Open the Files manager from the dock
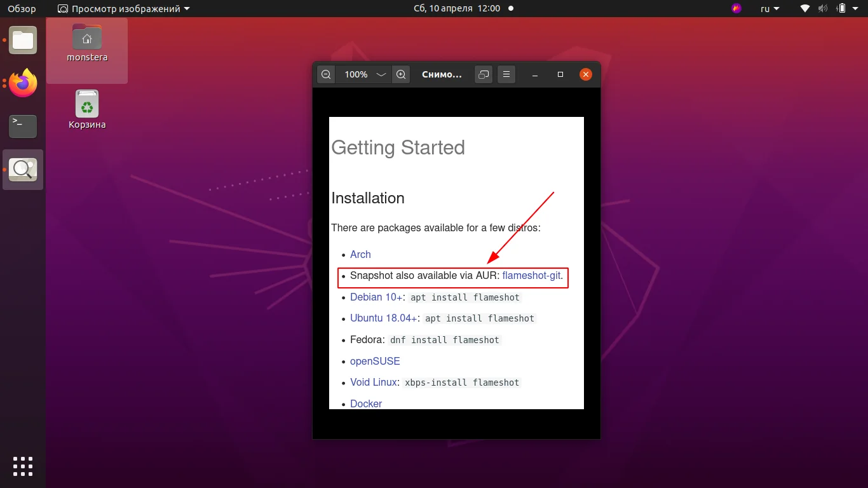Viewport: 868px width, 488px height. [x=22, y=40]
